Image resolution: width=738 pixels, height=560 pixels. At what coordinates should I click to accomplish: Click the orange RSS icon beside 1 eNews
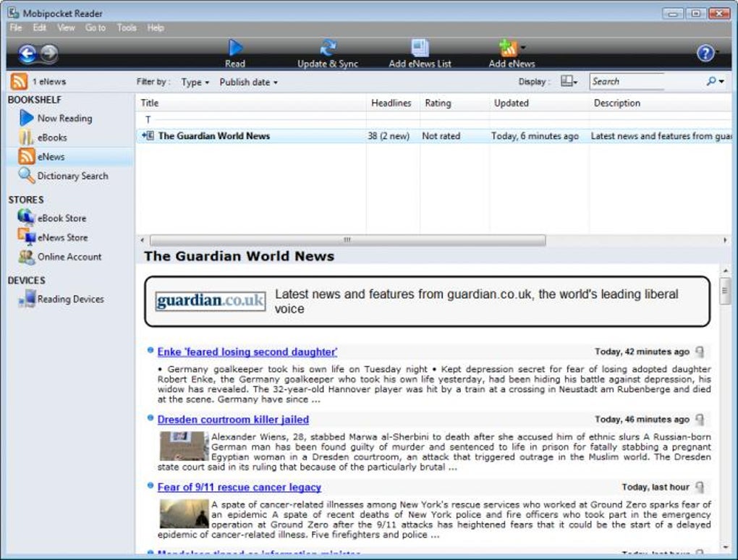[x=19, y=82]
